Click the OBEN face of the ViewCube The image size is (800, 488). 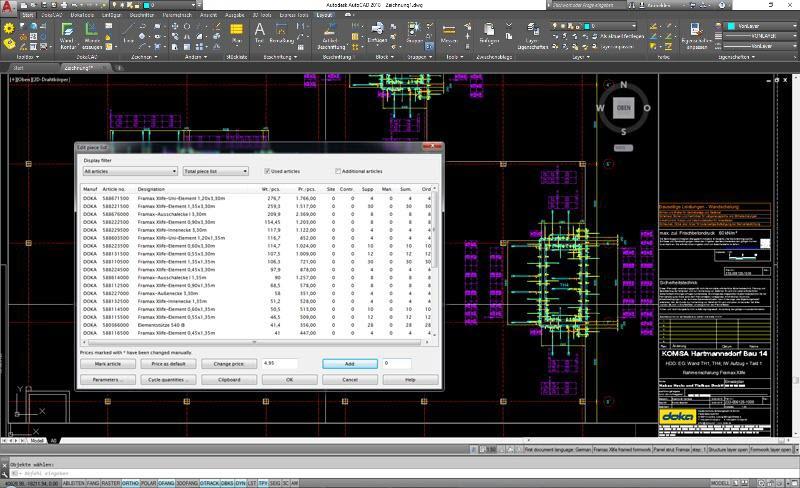pyautogui.click(x=625, y=108)
